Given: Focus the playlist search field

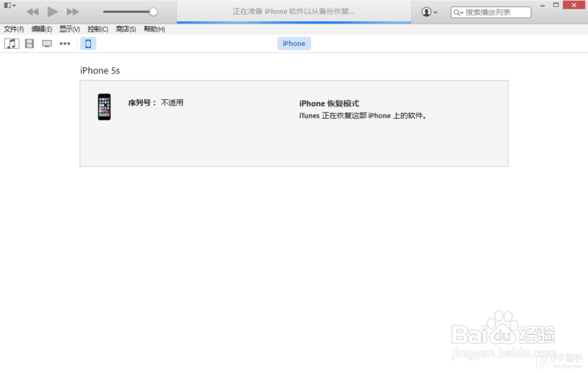Looking at the screenshot, I should (490, 12).
